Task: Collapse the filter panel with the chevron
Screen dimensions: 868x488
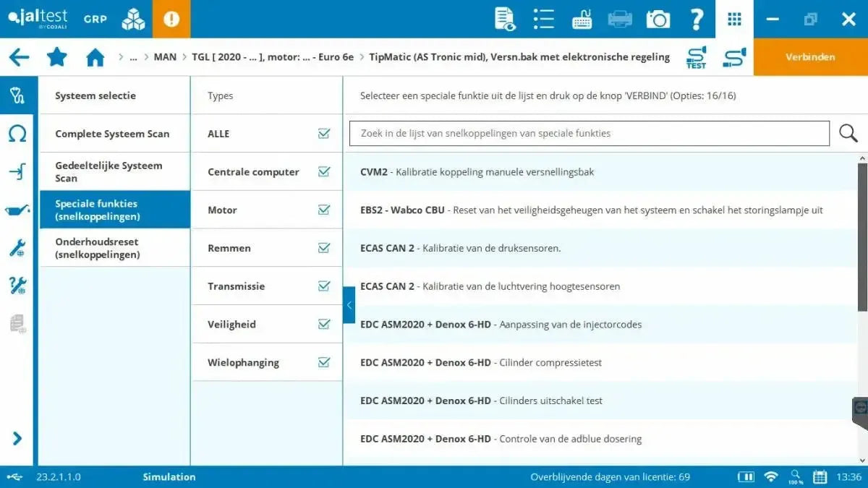Action: pos(349,305)
